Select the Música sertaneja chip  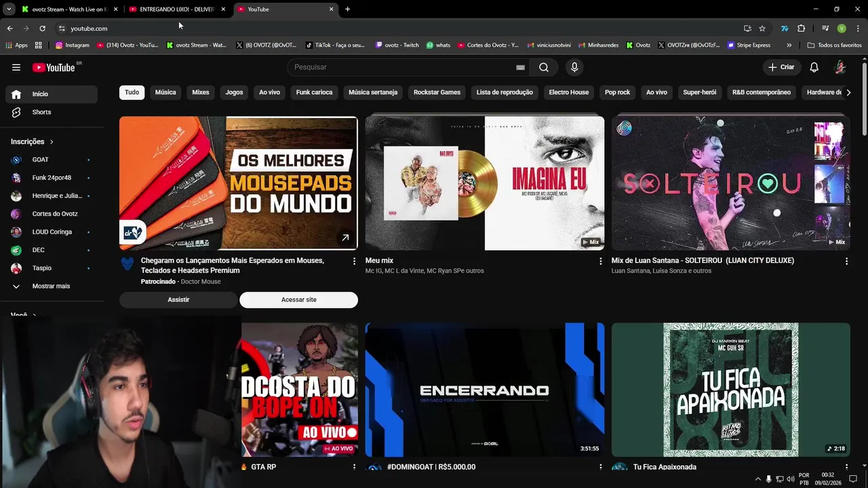pyautogui.click(x=373, y=92)
